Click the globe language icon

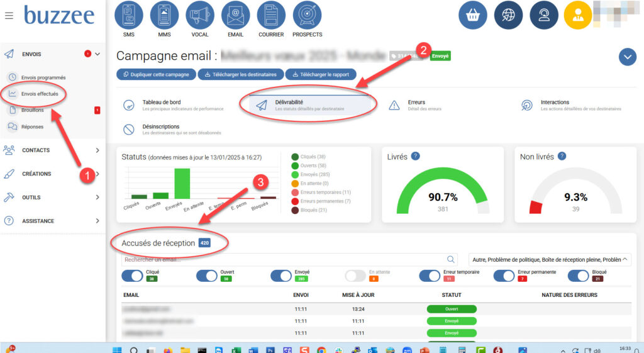click(x=508, y=15)
